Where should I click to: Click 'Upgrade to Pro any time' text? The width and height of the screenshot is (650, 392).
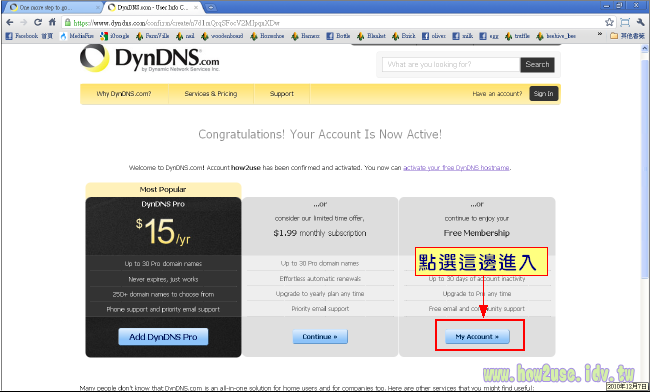pyautogui.click(x=477, y=293)
